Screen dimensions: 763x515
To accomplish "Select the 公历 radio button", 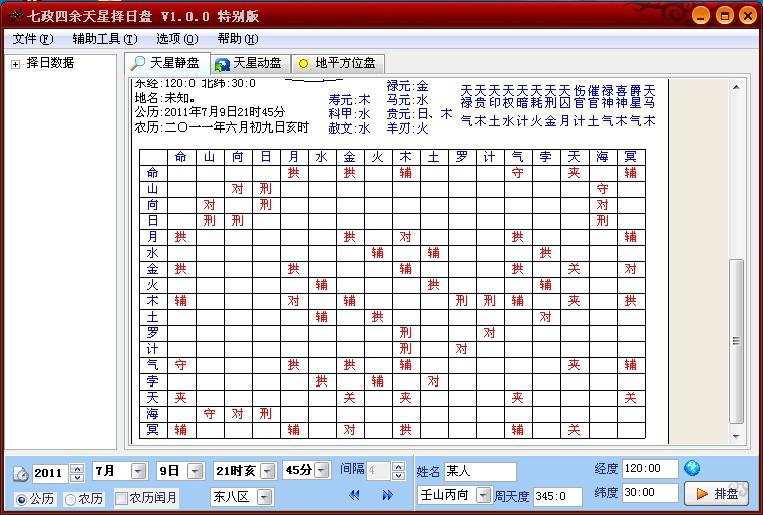I will [21, 499].
